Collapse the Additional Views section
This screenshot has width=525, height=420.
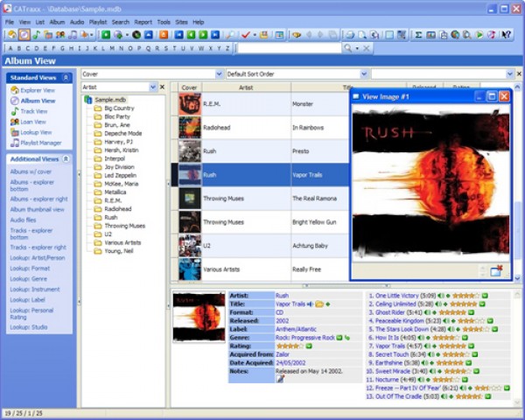pos(66,159)
